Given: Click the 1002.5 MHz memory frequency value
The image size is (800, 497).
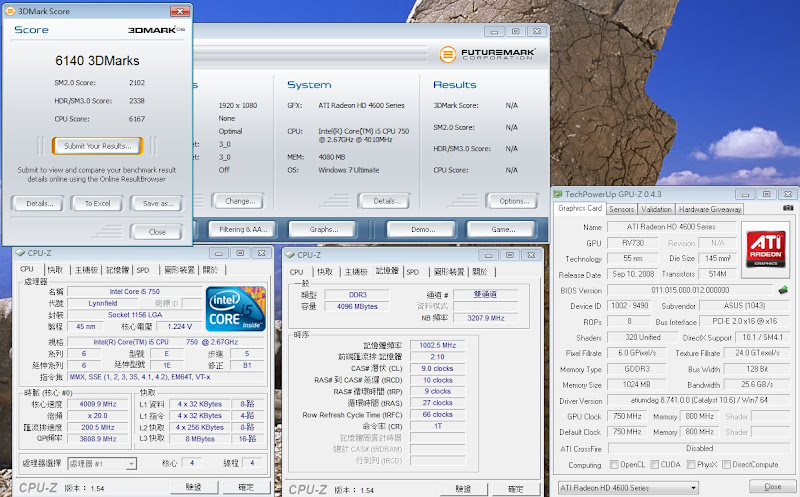Looking at the screenshot, I should 437,345.
